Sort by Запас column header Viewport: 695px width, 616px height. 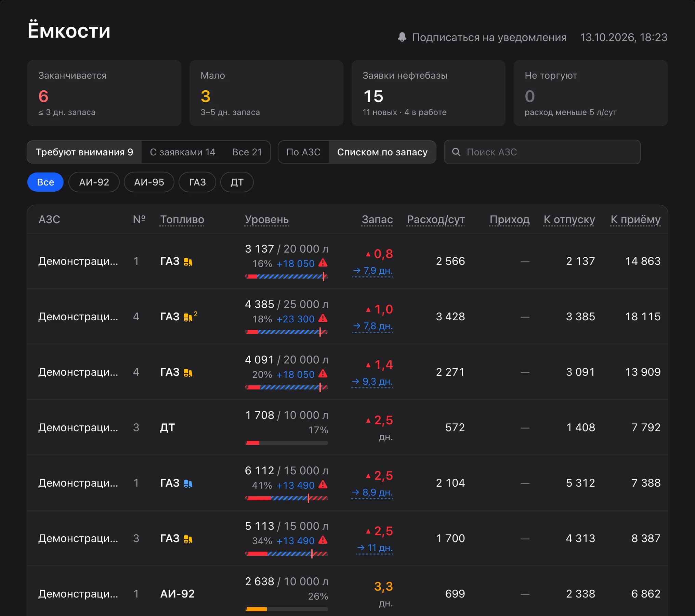pos(377,219)
